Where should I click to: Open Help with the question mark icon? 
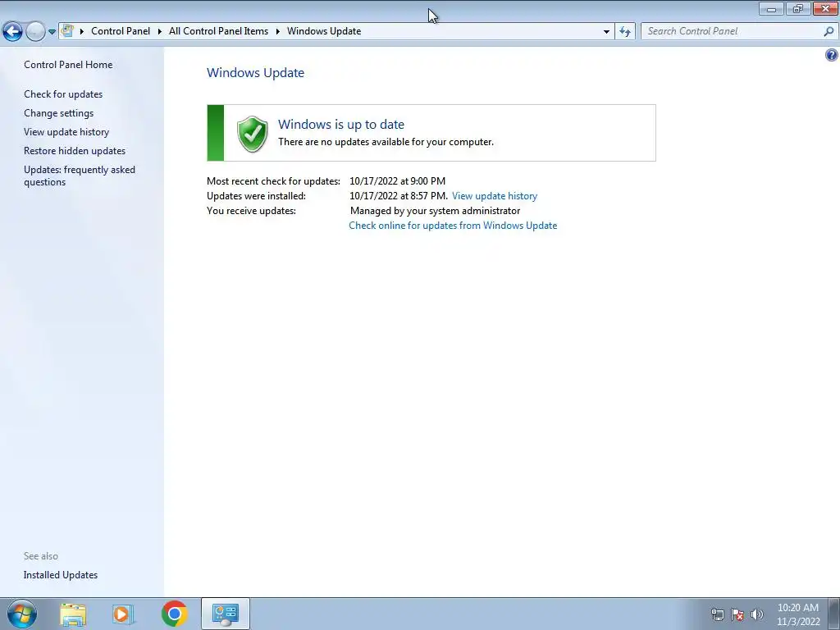(832, 55)
